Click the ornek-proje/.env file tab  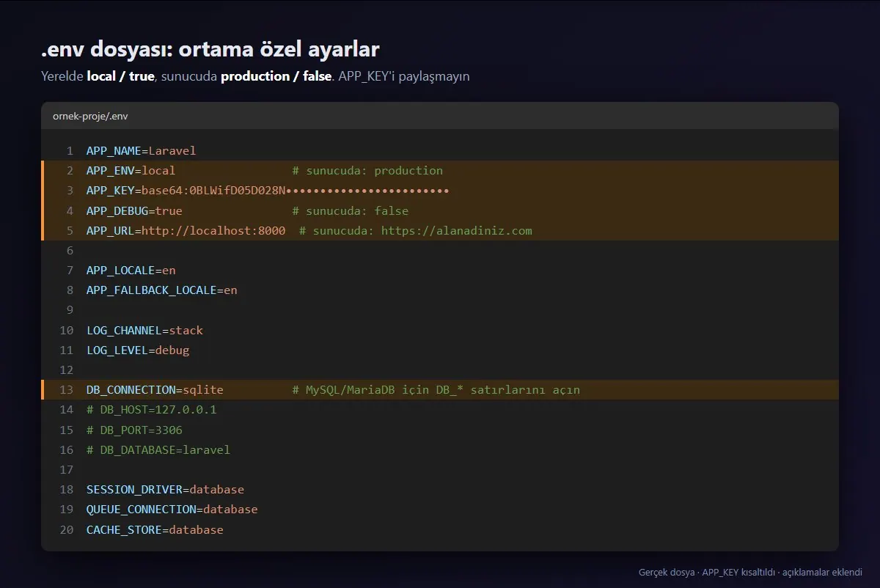[90, 116]
